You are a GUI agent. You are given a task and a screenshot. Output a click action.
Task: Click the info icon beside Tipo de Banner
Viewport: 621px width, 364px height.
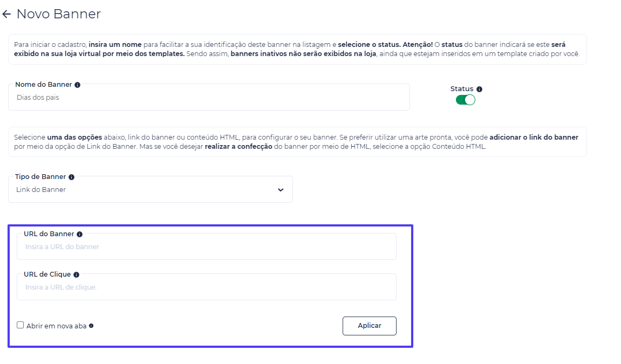click(72, 177)
